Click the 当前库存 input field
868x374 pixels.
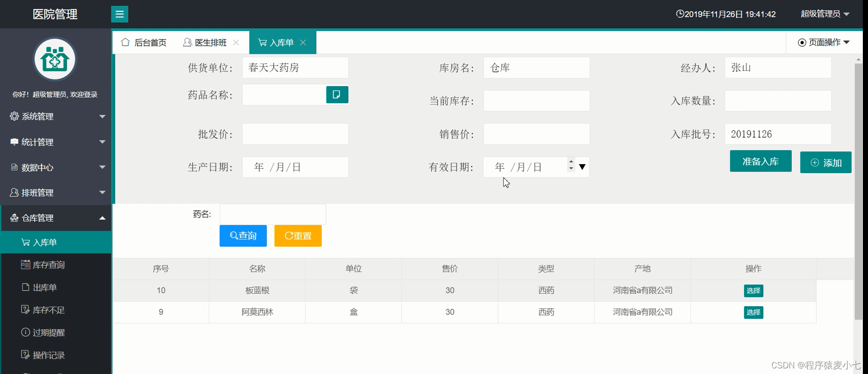536,101
